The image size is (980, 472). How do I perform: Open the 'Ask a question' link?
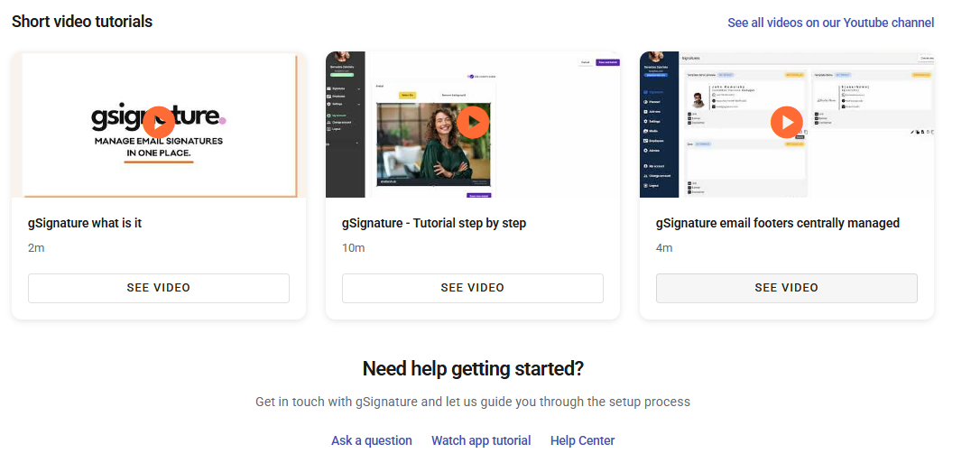pos(371,440)
